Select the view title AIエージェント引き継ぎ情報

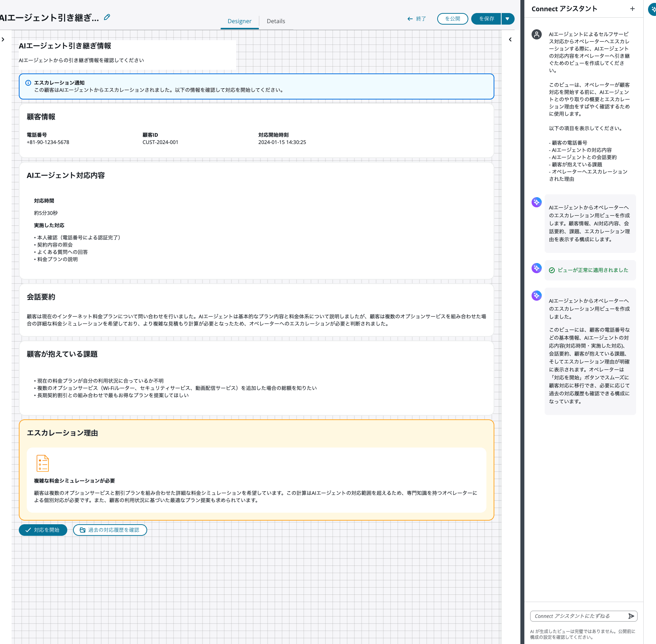[x=65, y=46]
